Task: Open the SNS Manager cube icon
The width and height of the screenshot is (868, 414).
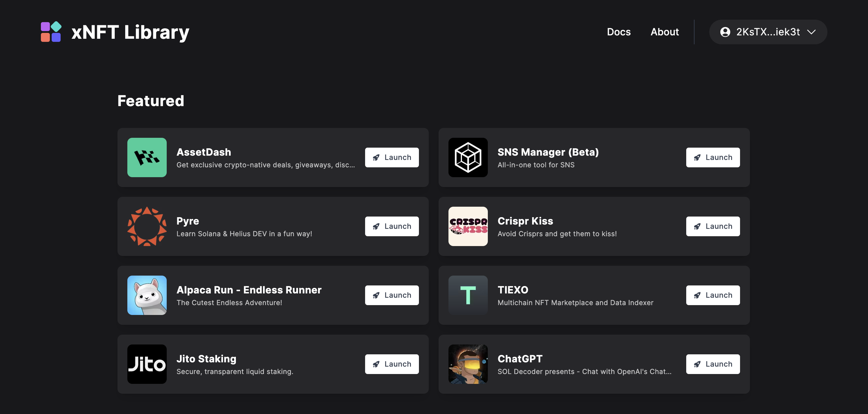Action: pos(468,157)
